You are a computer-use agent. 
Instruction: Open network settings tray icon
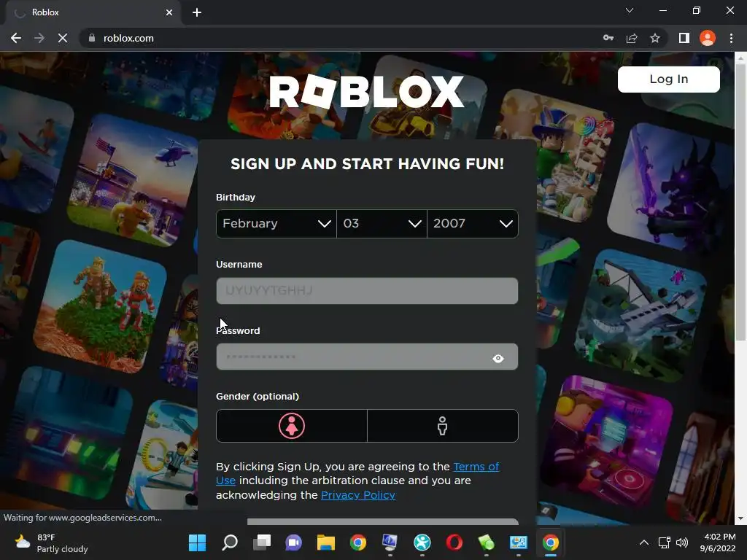coord(664,542)
